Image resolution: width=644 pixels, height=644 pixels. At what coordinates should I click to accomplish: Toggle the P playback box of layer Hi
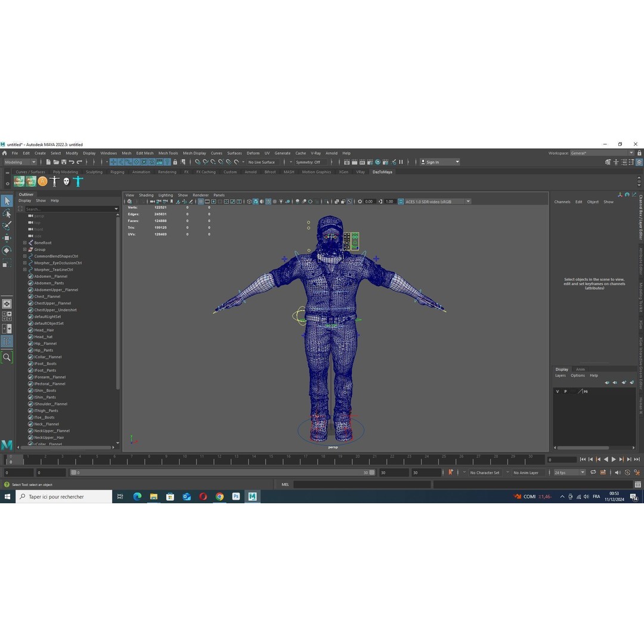pyautogui.click(x=565, y=391)
